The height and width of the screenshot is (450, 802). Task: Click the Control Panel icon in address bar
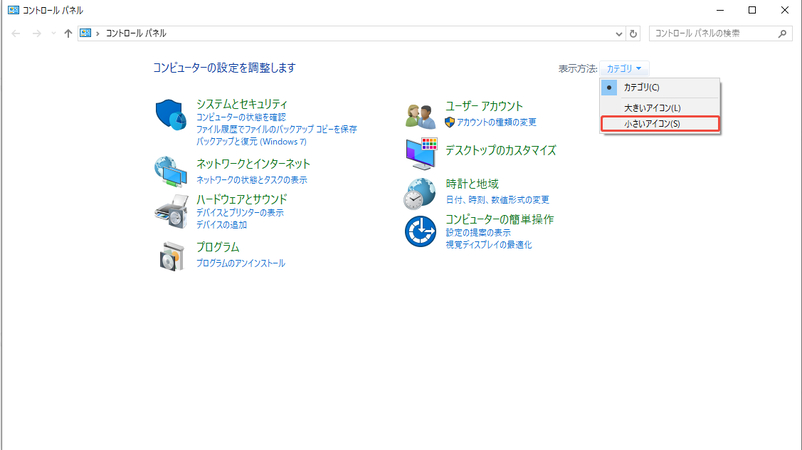pyautogui.click(x=85, y=33)
